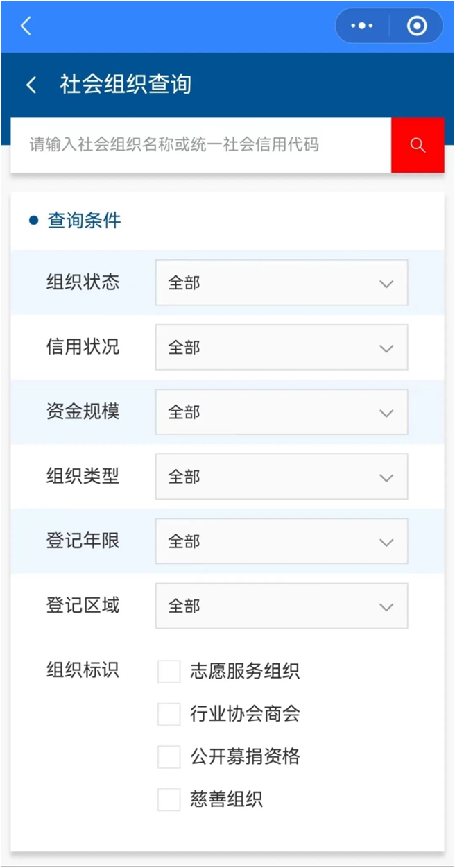The image size is (455, 868).
Task: Enable the 行业协会商会 checkbox
Action: coord(169,714)
